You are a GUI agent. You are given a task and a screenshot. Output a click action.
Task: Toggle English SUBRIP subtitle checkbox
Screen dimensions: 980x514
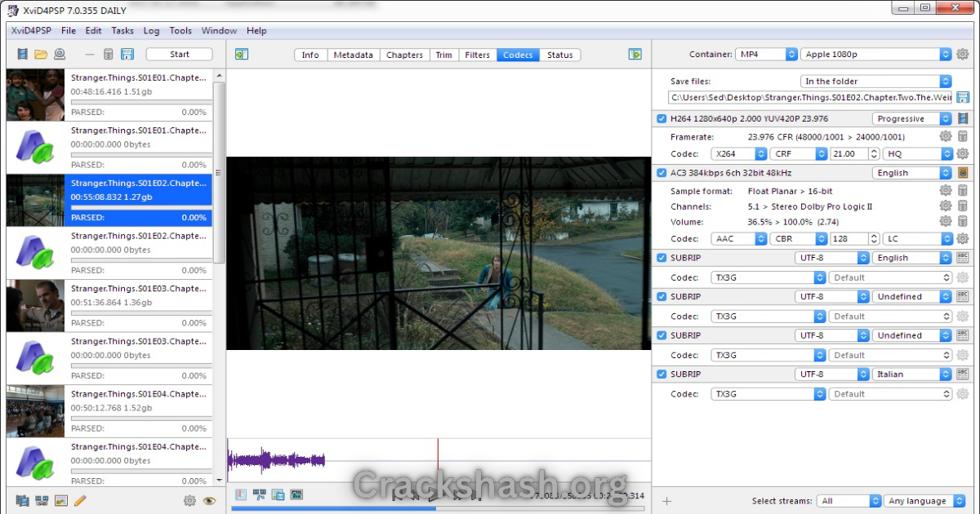pos(661,258)
